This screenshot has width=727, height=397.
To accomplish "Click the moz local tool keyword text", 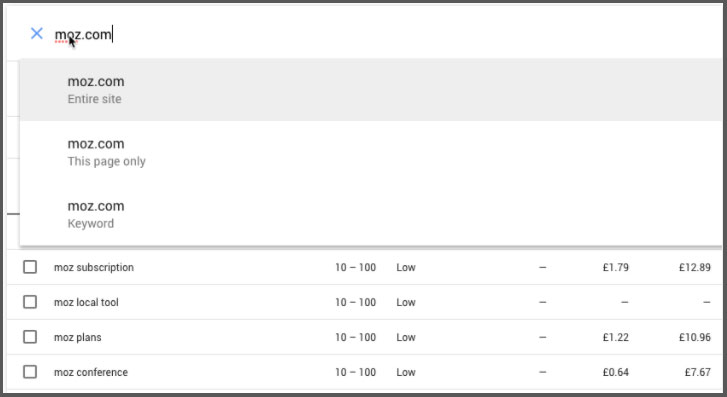I will pyautogui.click(x=86, y=302).
